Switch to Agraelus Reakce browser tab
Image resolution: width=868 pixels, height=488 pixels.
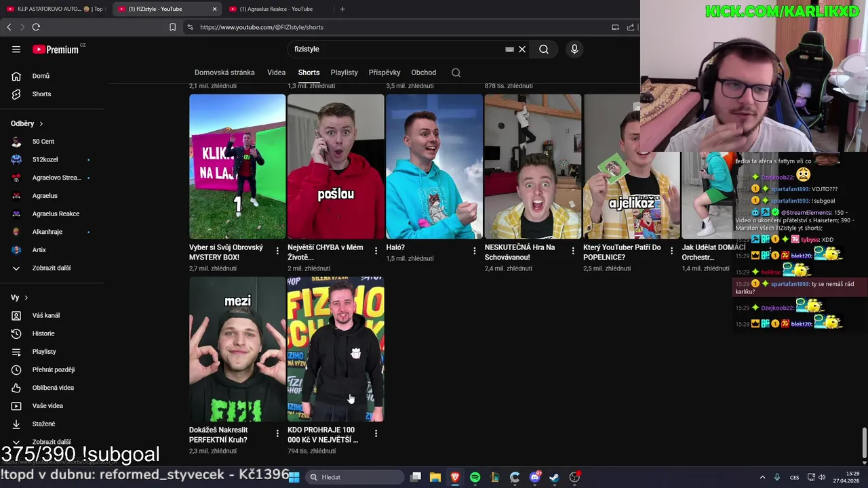pos(275,9)
